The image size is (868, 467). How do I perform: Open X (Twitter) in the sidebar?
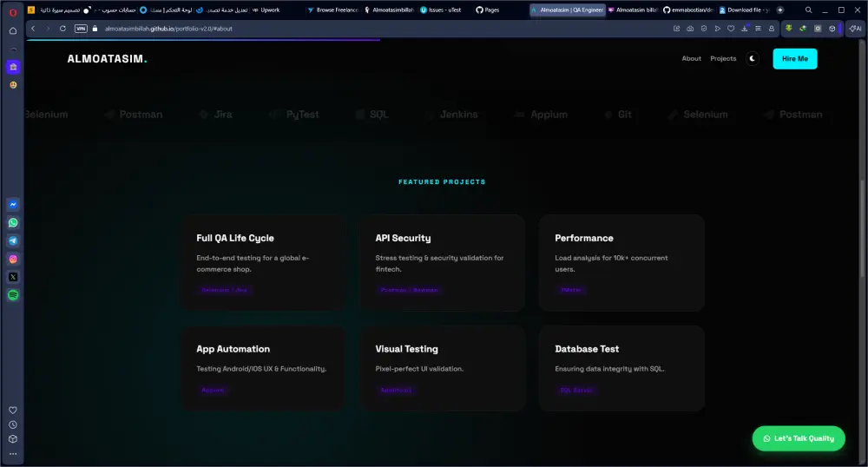13,277
